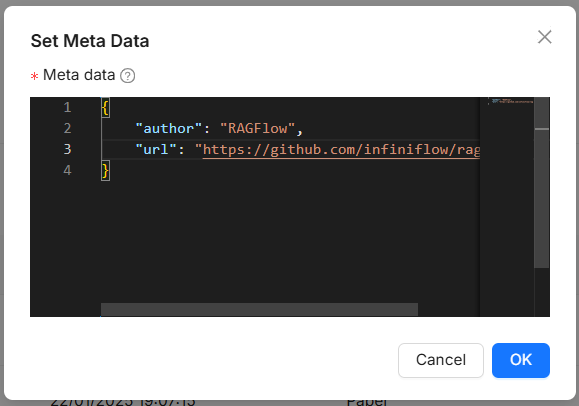Close the Set Meta Data dialog

(x=545, y=37)
